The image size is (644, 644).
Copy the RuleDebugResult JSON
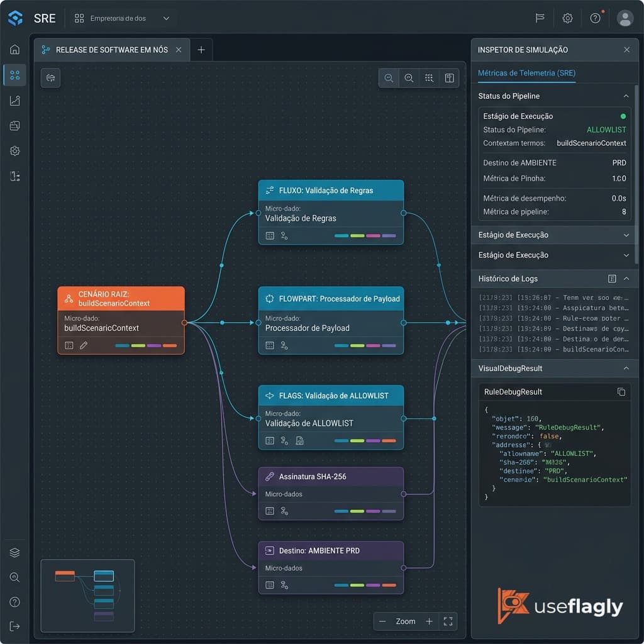(x=621, y=392)
